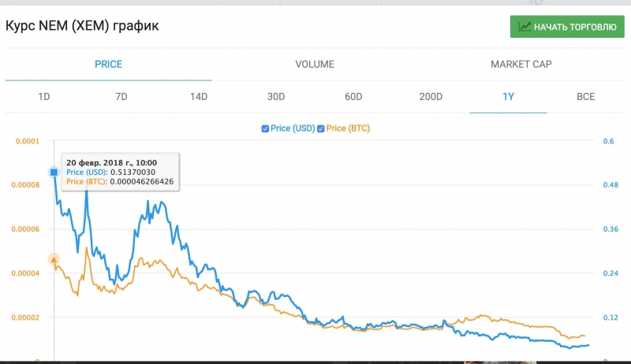Click the tooltip date 20 февр. 2018 г., 10:00
The width and height of the screenshot is (631, 364).
point(111,163)
